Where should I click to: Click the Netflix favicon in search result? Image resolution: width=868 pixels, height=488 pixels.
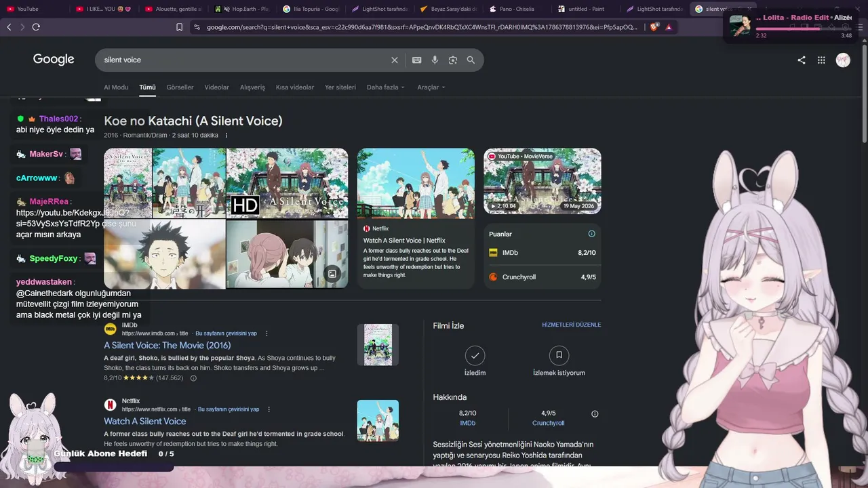(x=110, y=405)
